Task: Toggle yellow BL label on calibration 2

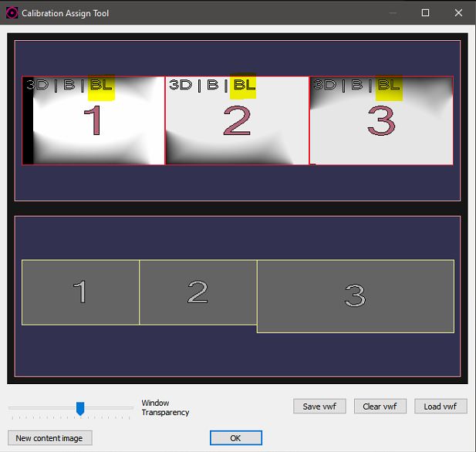Action: 244,86
